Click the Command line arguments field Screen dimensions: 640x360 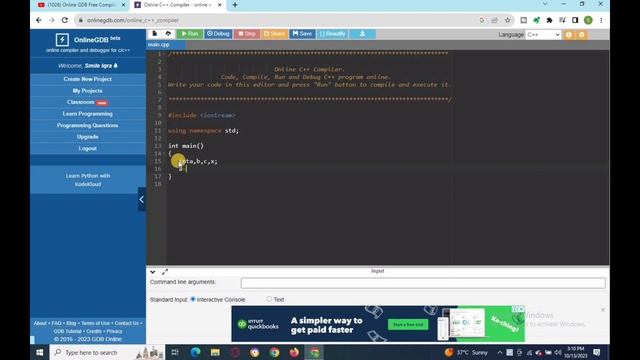point(423,283)
